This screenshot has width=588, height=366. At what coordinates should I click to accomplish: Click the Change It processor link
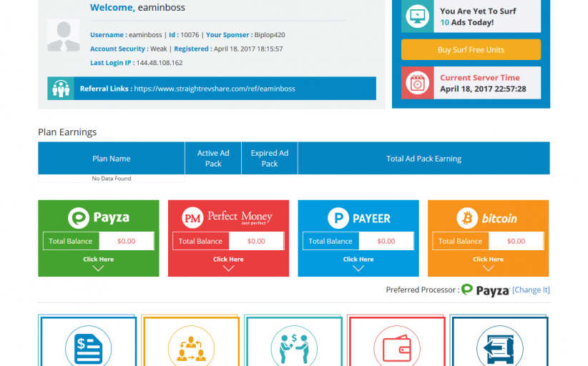(x=531, y=290)
